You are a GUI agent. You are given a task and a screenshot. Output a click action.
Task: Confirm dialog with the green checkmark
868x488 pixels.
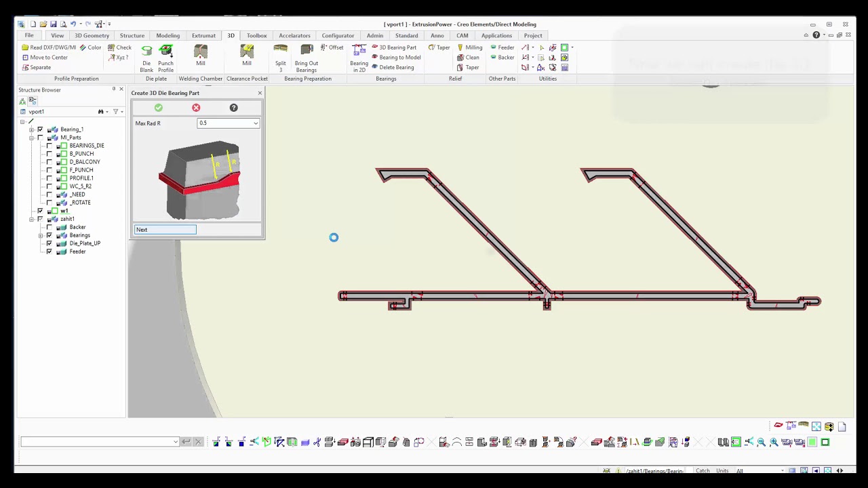coord(158,108)
